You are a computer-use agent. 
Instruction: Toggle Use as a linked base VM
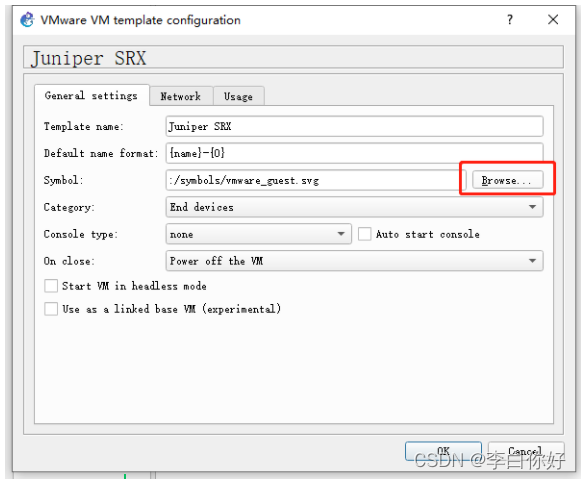(51, 309)
